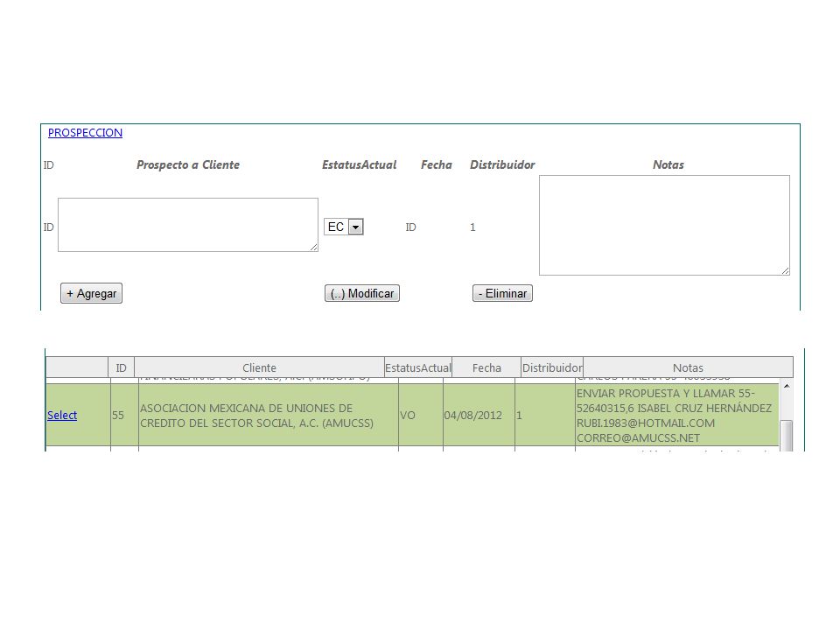The height and width of the screenshot is (630, 840).
Task: Click the Distribuidor column header in grid
Action: (552, 367)
